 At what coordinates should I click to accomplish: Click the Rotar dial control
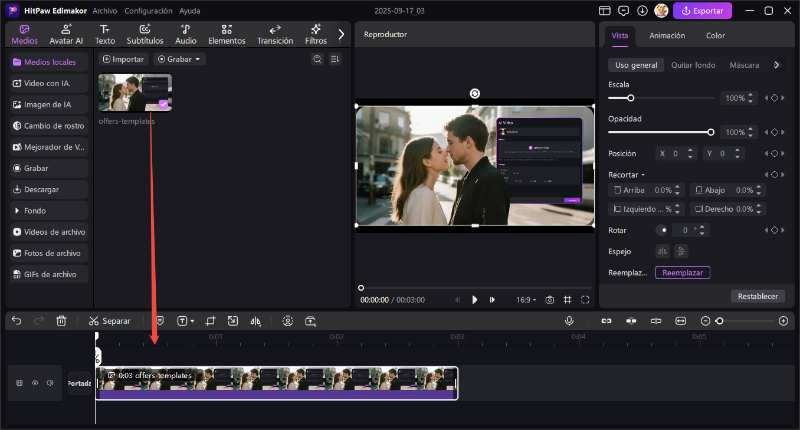[x=662, y=230]
